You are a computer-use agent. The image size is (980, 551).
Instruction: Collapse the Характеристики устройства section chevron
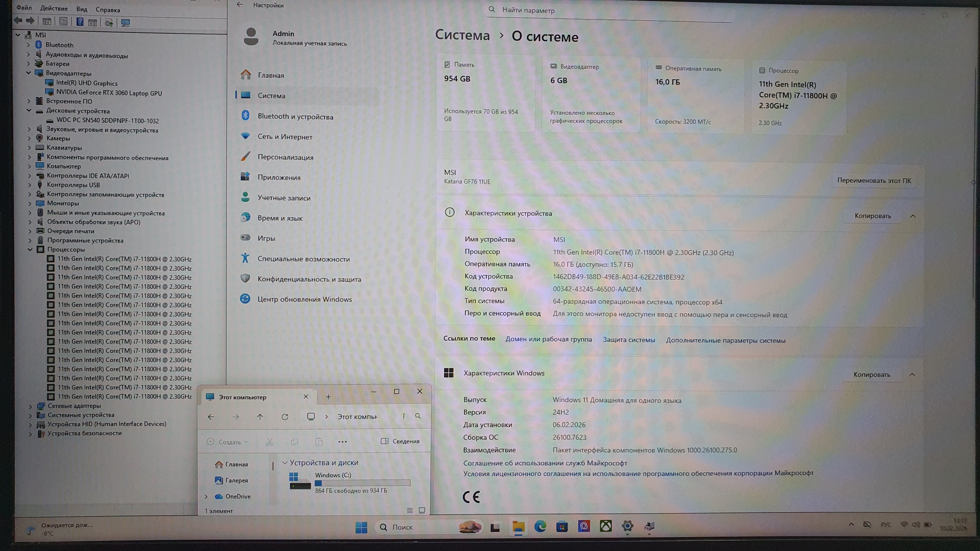pyautogui.click(x=913, y=216)
